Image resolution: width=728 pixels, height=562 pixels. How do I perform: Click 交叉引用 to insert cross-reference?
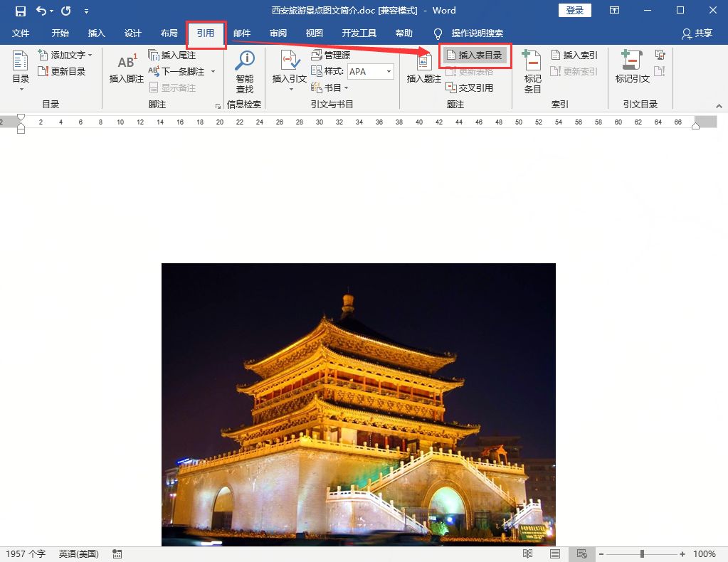[474, 88]
